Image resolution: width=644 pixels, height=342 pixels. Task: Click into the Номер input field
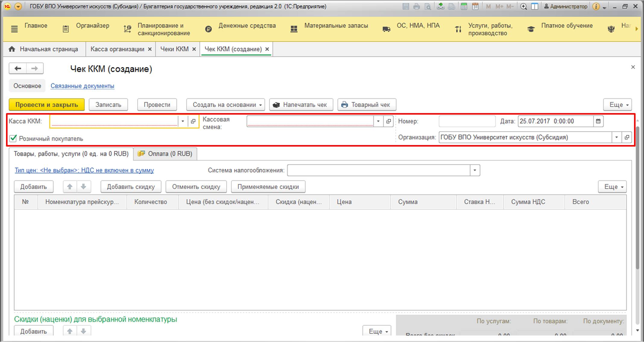467,121
